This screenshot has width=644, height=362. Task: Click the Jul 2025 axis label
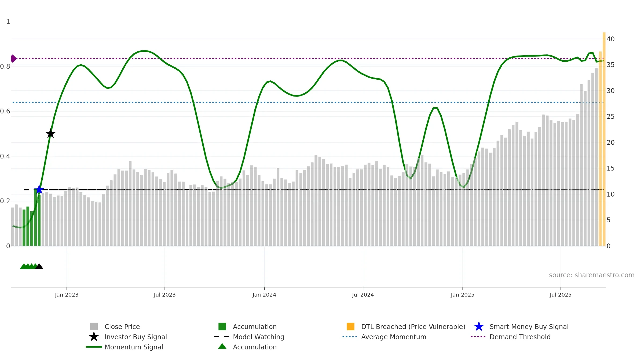pyautogui.click(x=561, y=295)
